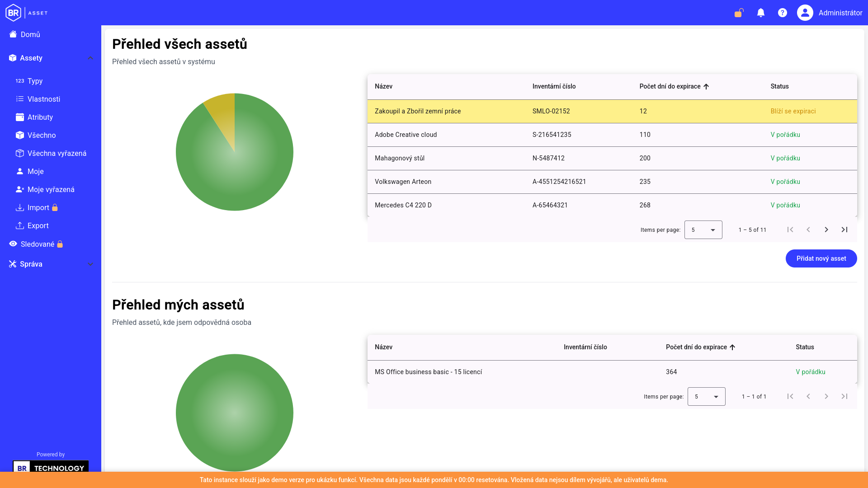The height and width of the screenshot is (488, 868).
Task: Open items per page dropdown for all assets
Action: [703, 230]
